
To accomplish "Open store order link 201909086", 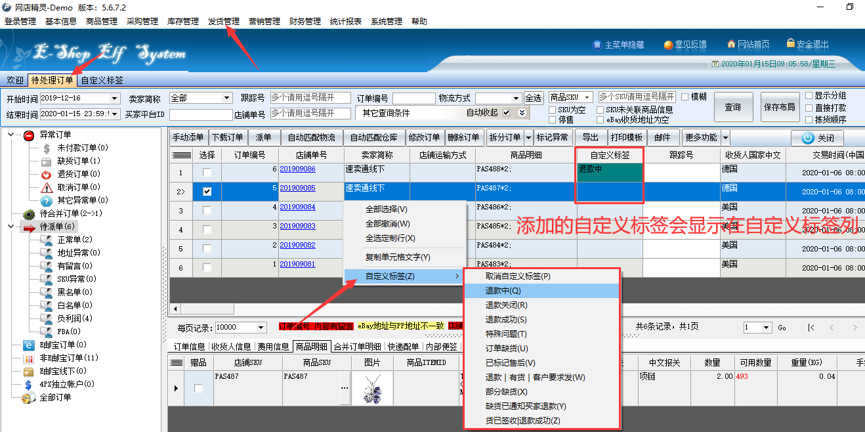I will [x=297, y=169].
